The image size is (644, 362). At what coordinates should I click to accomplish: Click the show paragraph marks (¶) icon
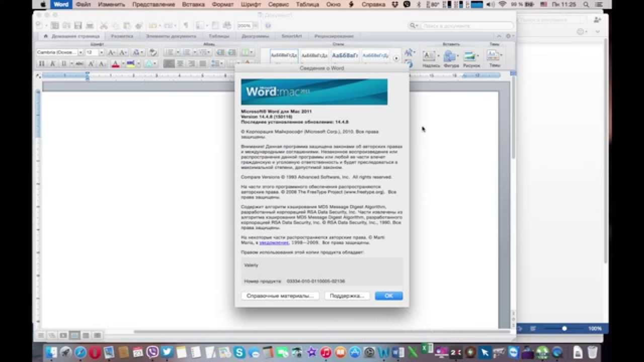186,25
